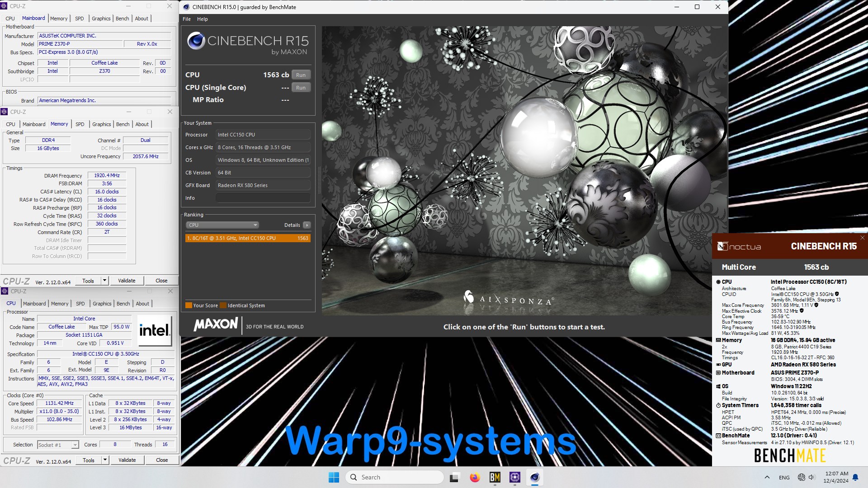
Task: Click the BenchMate logo at panel bottom
Action: pos(789,455)
